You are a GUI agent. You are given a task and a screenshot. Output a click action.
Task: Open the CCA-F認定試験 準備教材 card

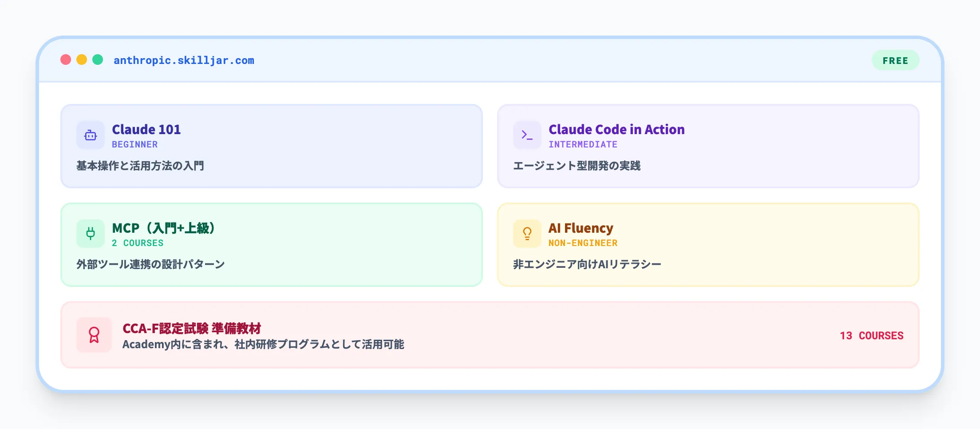point(490,334)
